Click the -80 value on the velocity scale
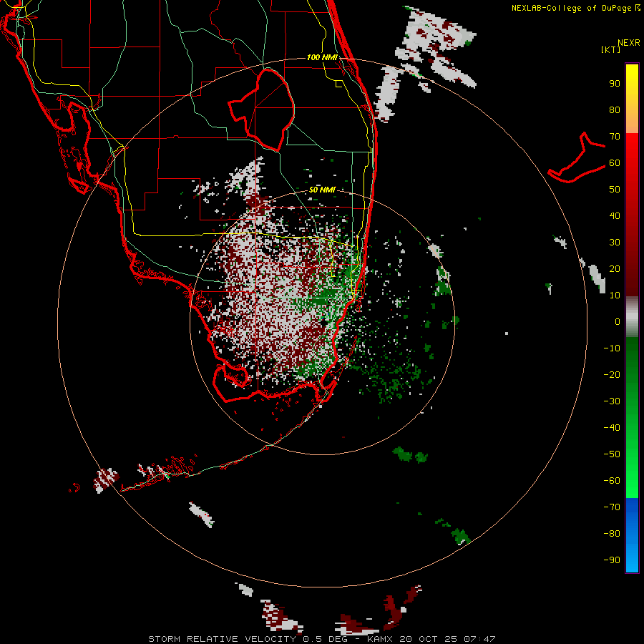This screenshot has height=644, width=644. tap(612, 534)
